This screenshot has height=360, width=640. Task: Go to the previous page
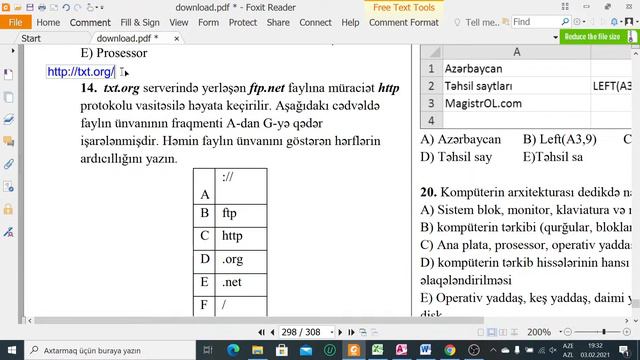tap(273, 332)
